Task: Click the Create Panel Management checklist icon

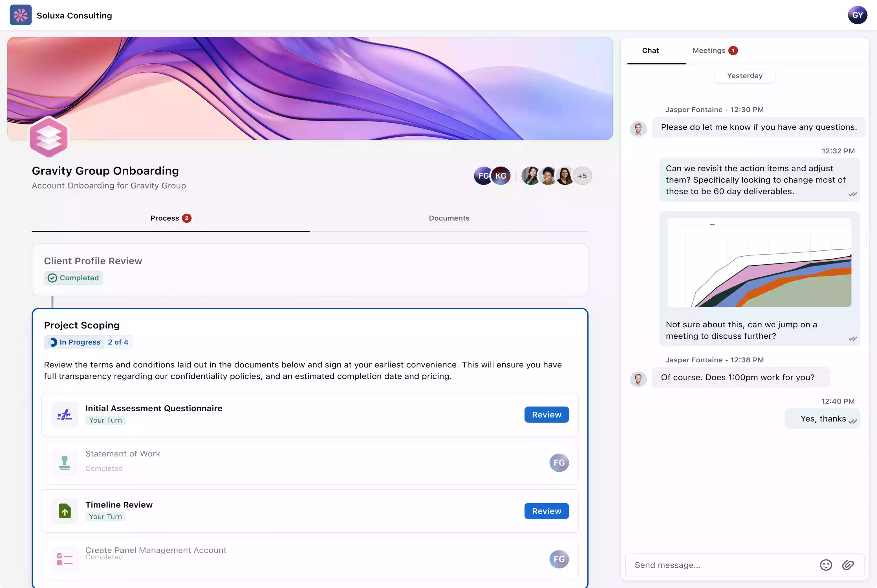Action: (x=65, y=559)
